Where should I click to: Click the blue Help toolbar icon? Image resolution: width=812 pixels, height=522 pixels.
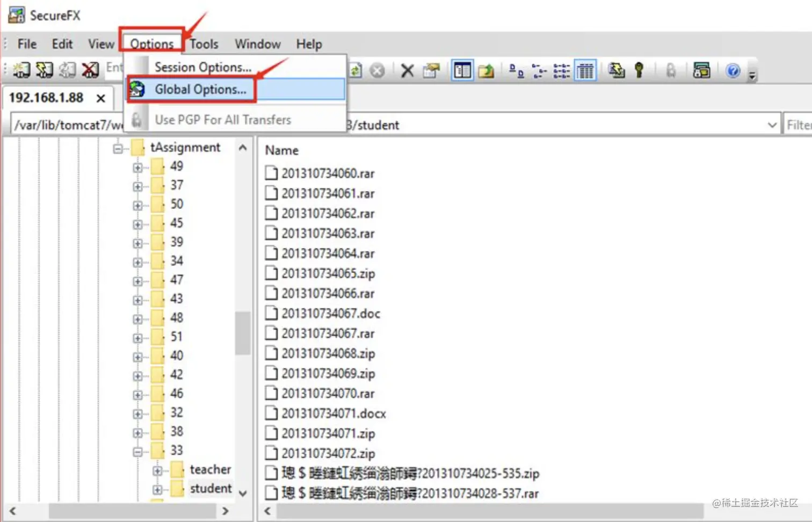pos(733,70)
